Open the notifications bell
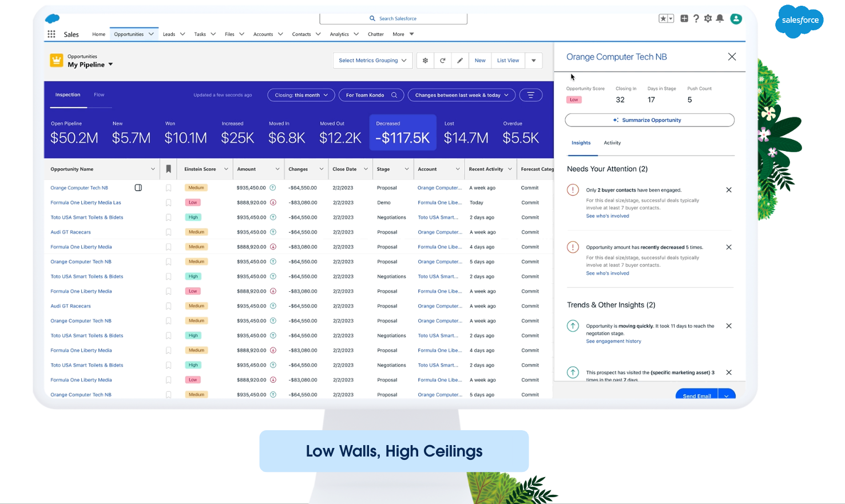Screen dimensions: 845x504 720,19
